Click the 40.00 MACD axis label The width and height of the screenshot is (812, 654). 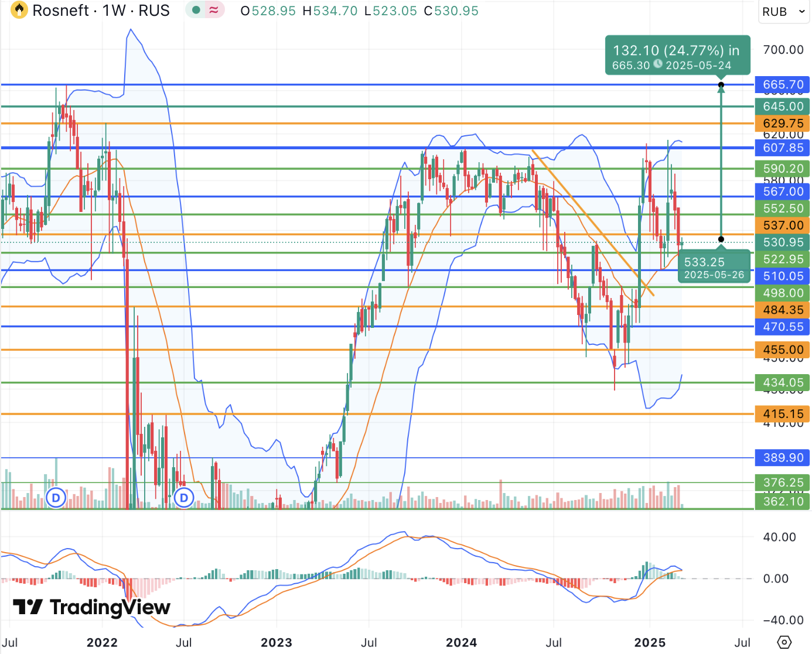(779, 537)
